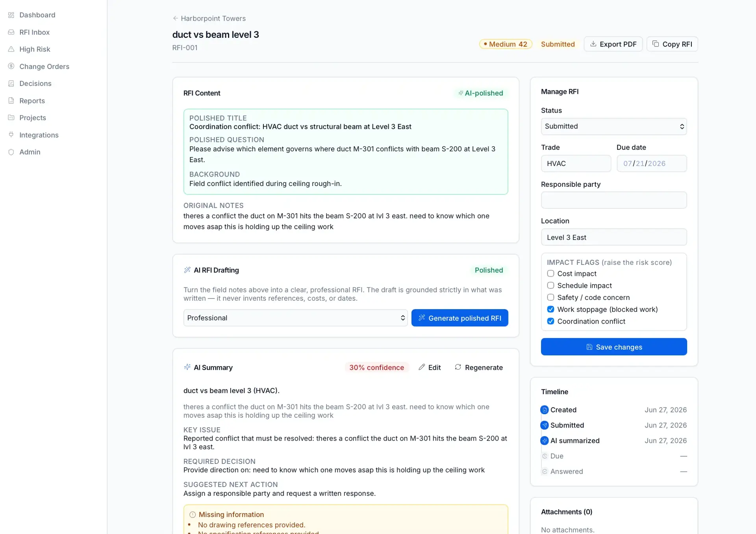Open High Risk in the sidebar
The image size is (756, 534).
click(35, 49)
